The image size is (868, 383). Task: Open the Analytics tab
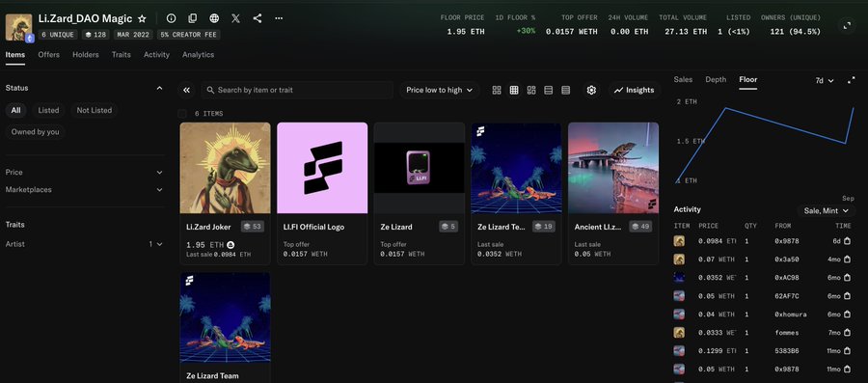coord(198,55)
